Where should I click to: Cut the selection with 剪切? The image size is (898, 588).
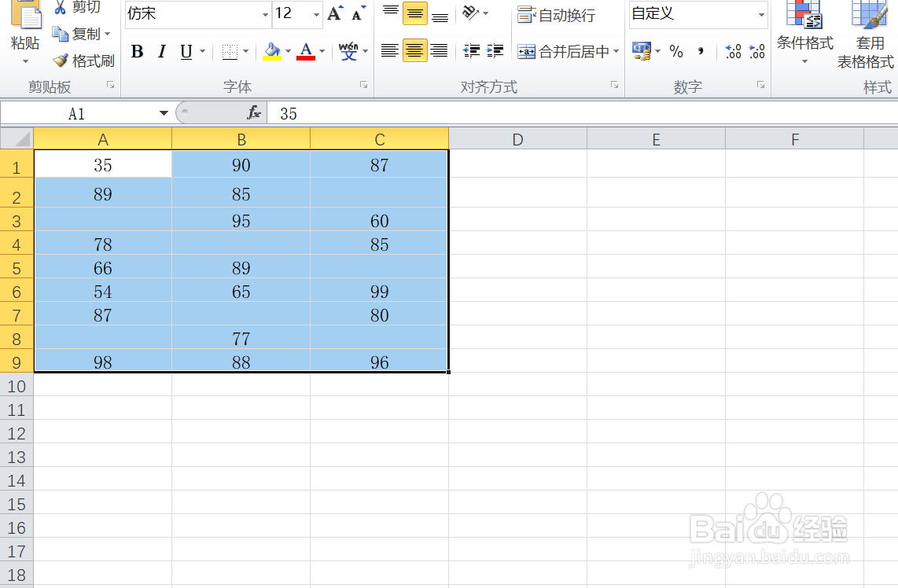tap(77, 7)
